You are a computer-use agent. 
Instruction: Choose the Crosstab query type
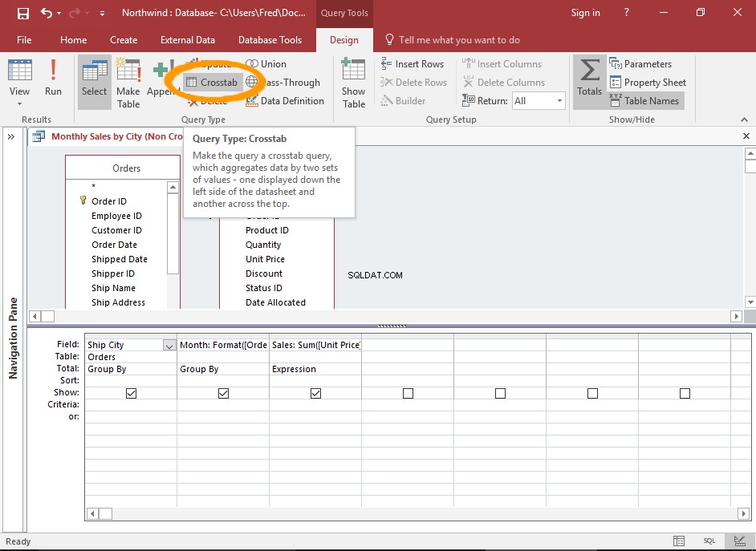(x=212, y=83)
